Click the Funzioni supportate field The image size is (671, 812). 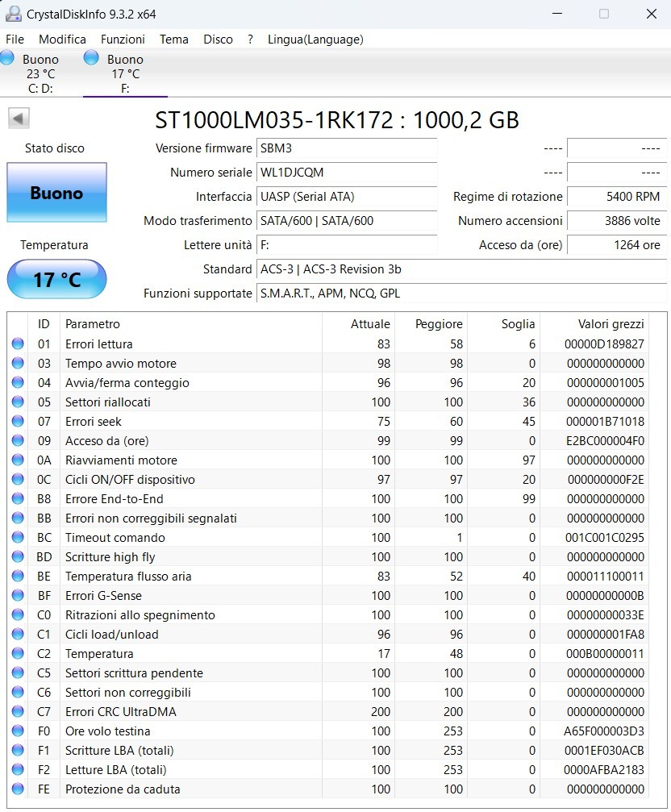tap(462, 294)
